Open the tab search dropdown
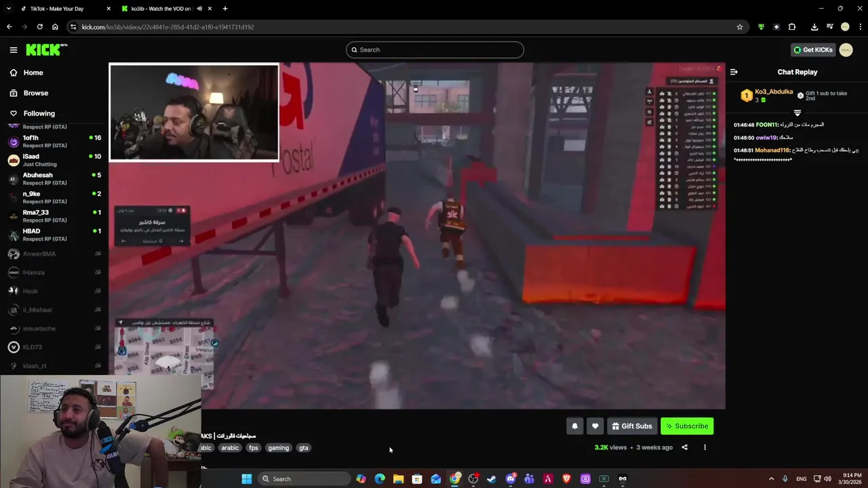Screen dimensions: 868x488 8,9
